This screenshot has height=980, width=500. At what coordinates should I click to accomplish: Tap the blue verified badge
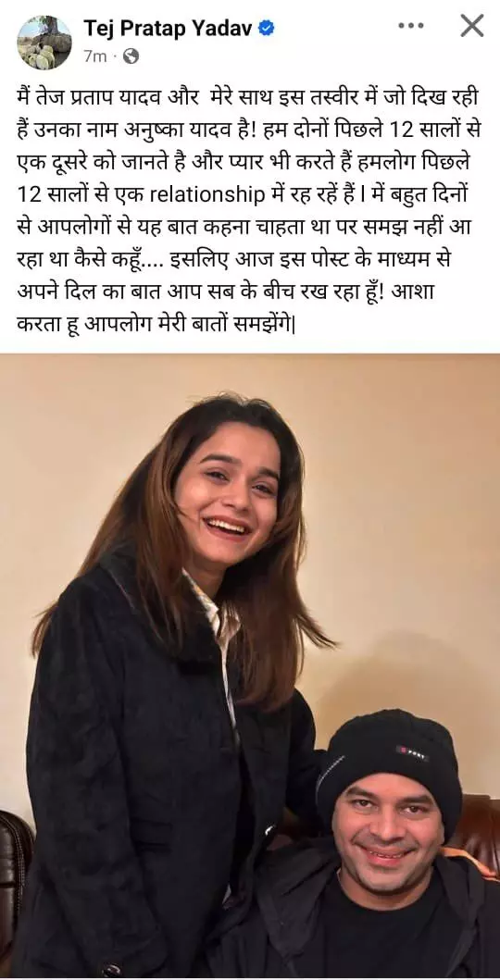pyautogui.click(x=267, y=28)
